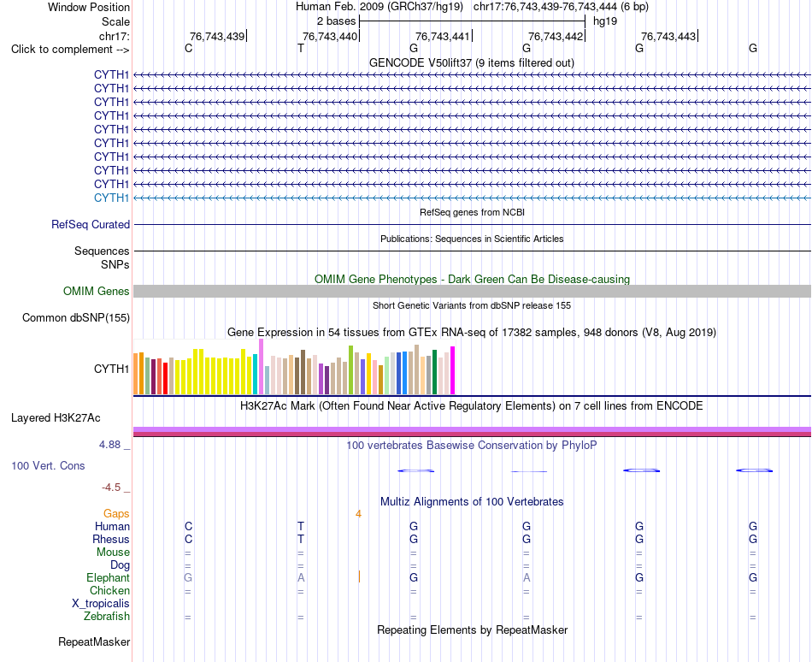Click the purple H3K27Ac signal band
Image resolution: width=812 pixels, height=662 pixels.
(472, 429)
